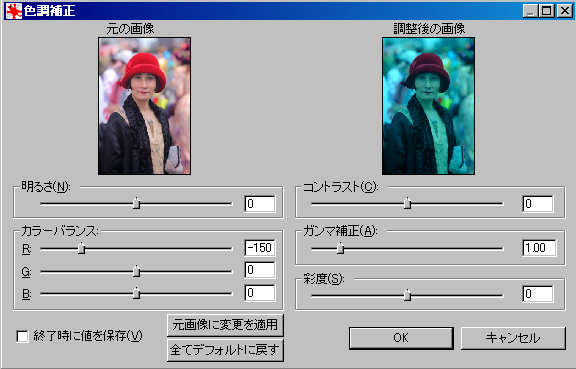Click the 彩度 slider handle
Viewport: 576px width, 369px height.
pyautogui.click(x=407, y=294)
